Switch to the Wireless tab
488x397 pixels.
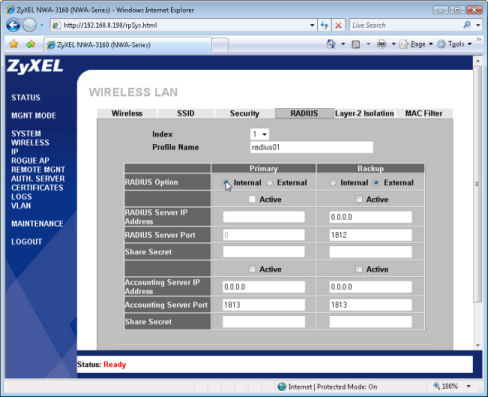click(127, 113)
